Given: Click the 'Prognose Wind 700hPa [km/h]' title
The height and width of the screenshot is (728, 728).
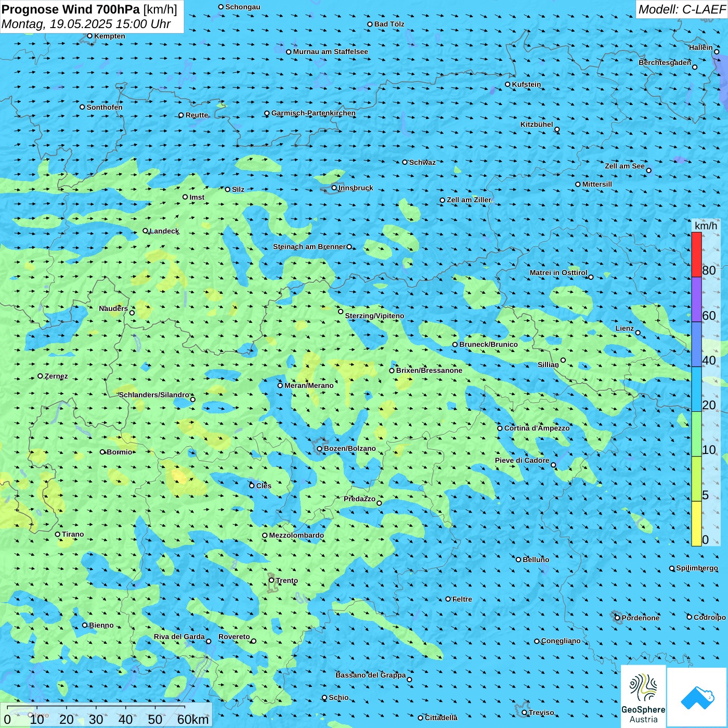Looking at the screenshot, I should pyautogui.click(x=89, y=9).
